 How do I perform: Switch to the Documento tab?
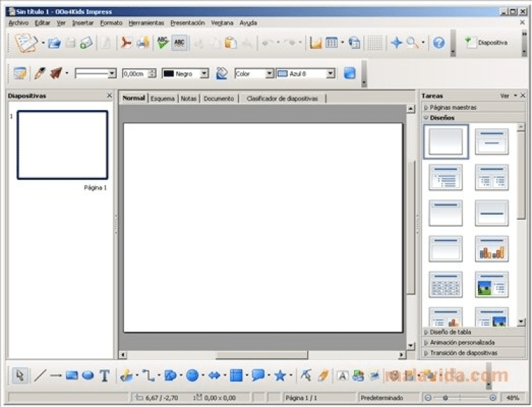click(x=219, y=99)
